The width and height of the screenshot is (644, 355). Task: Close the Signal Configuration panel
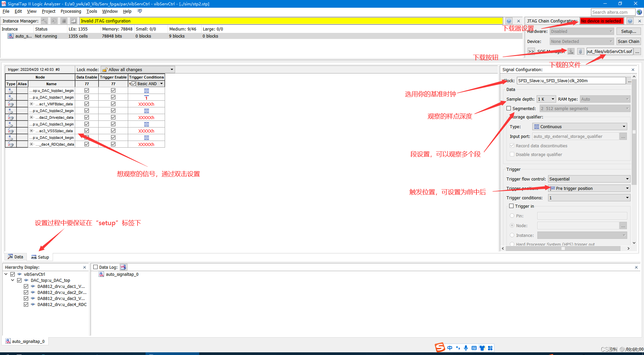[633, 69]
